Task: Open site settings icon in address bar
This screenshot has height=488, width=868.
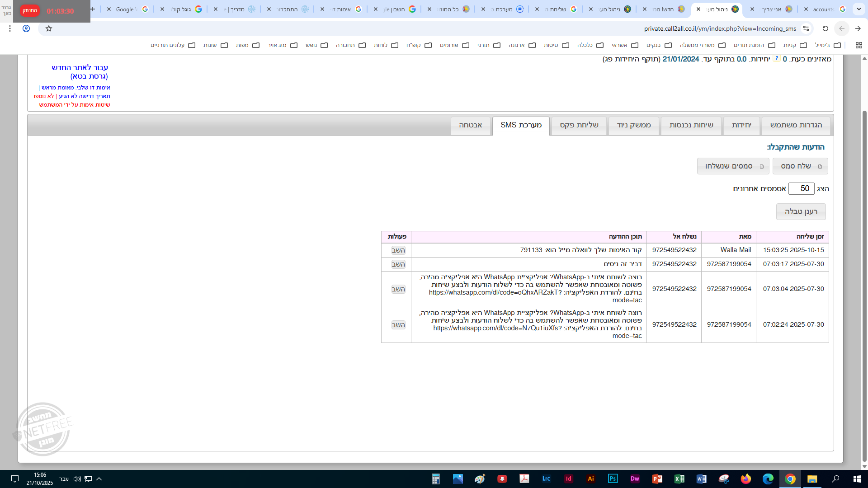Action: coord(806,28)
